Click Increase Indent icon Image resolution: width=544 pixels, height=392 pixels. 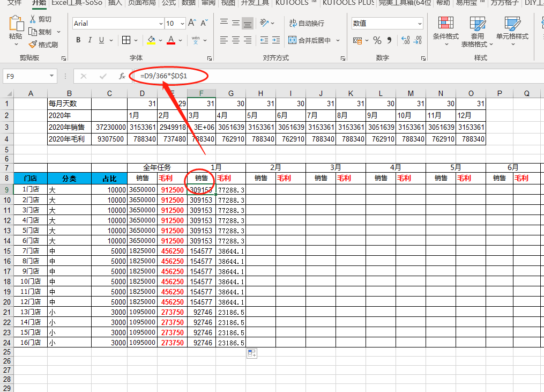tap(276, 40)
